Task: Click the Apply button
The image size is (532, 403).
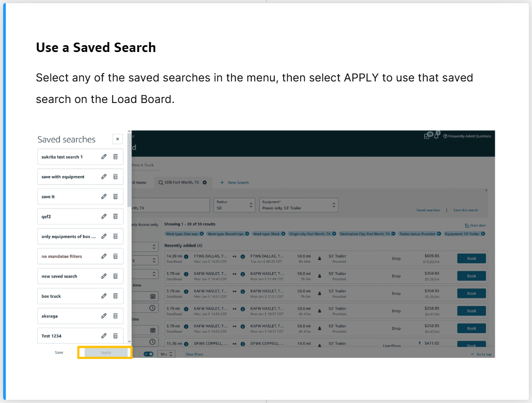Action: pos(106,353)
